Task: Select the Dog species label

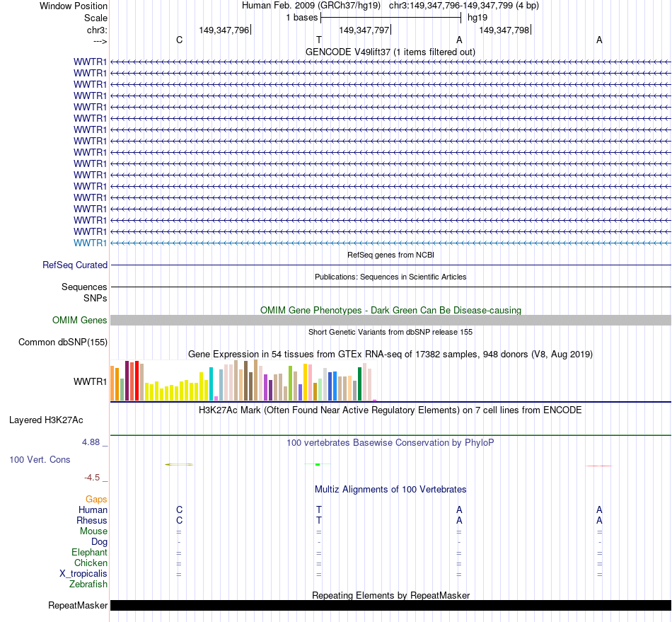Action: pyautogui.click(x=100, y=542)
